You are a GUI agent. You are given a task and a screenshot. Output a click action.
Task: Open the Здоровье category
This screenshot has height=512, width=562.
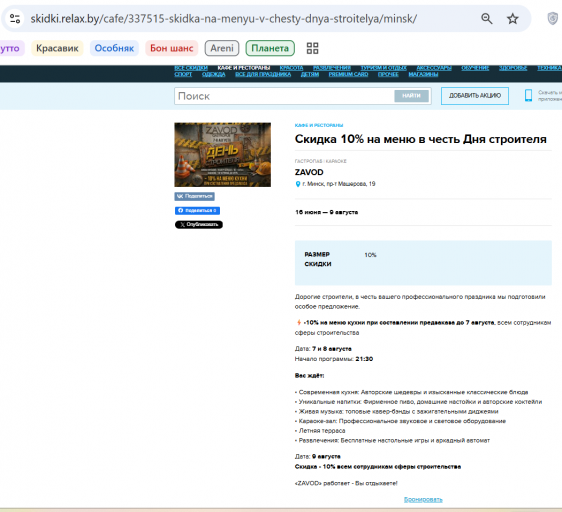(x=513, y=68)
